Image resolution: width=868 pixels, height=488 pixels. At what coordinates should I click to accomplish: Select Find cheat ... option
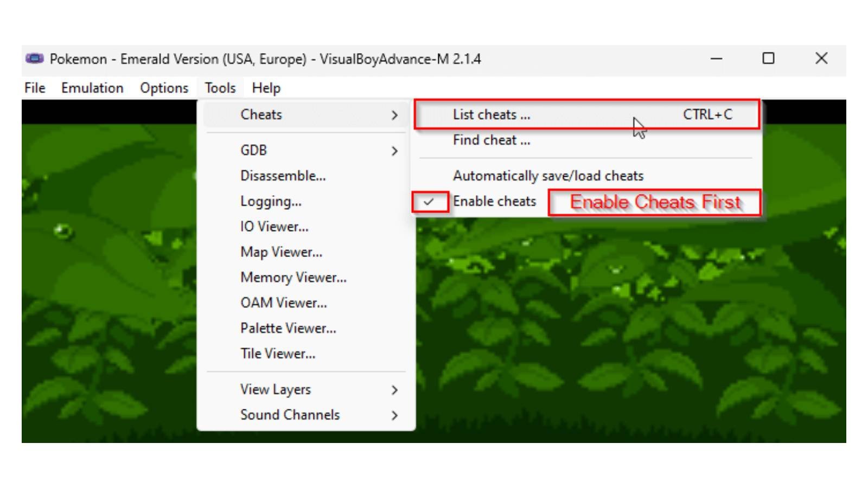(x=587, y=140)
